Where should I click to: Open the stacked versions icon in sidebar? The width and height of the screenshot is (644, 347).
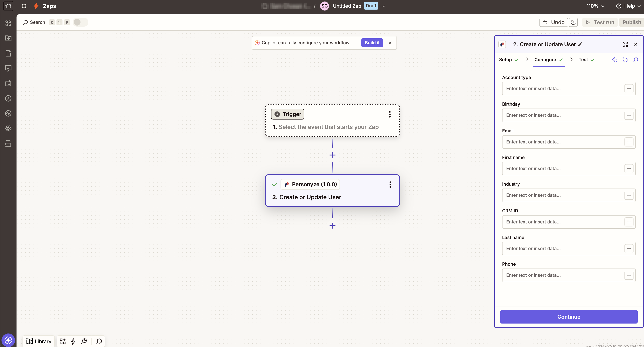(x=8, y=143)
